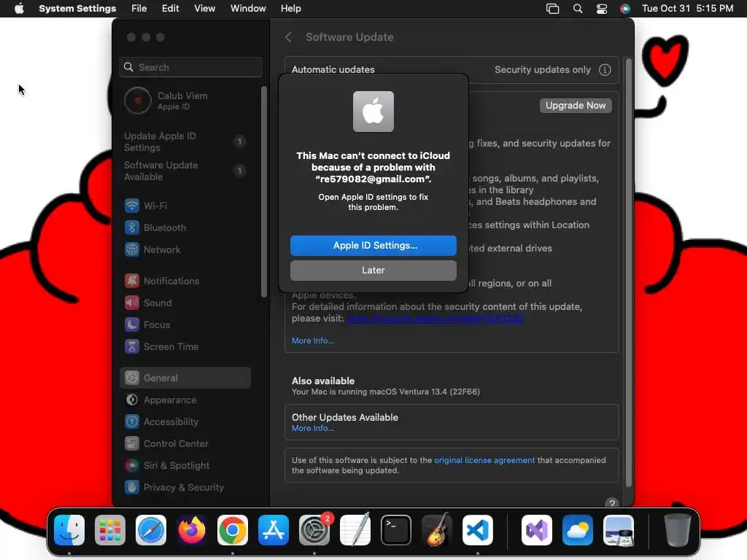Screen dimensions: 747x560
Task: Click the Search field in the sidebar
Action: point(190,67)
